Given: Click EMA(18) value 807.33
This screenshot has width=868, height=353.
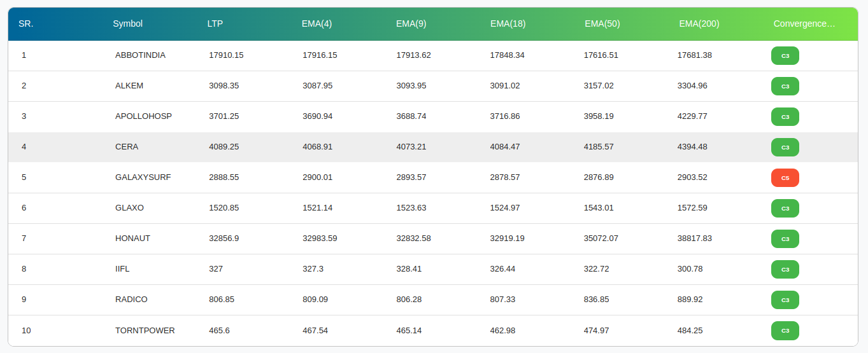Looking at the screenshot, I should (503, 300).
